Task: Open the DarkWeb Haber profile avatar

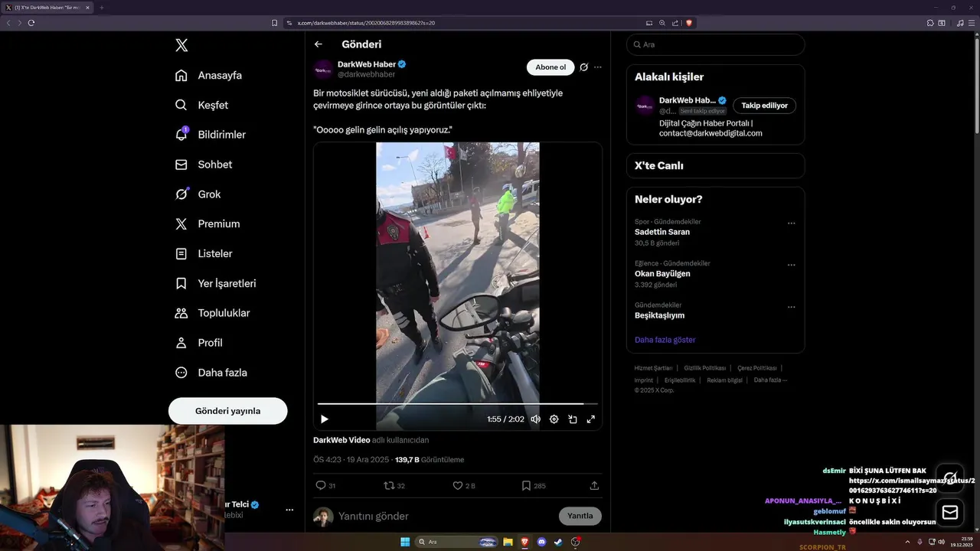Action: [323, 69]
